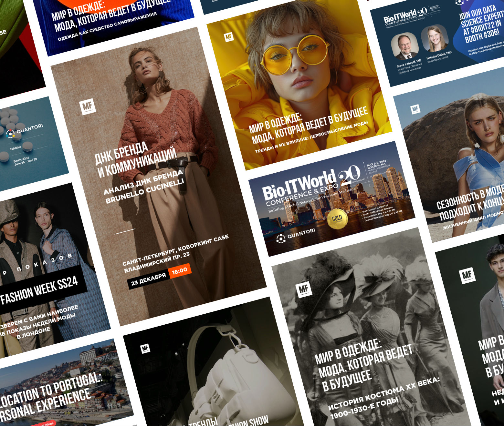The image size is (504, 426).
Task: Select Steve Labkoff's portrait photo
Action: tap(405, 47)
